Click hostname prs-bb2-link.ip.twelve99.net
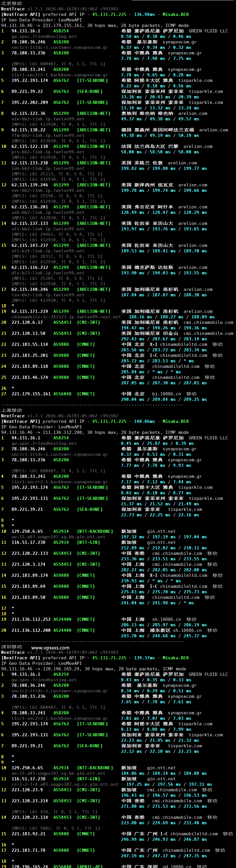Viewport: 236px width, 868px height. click(x=48, y=152)
